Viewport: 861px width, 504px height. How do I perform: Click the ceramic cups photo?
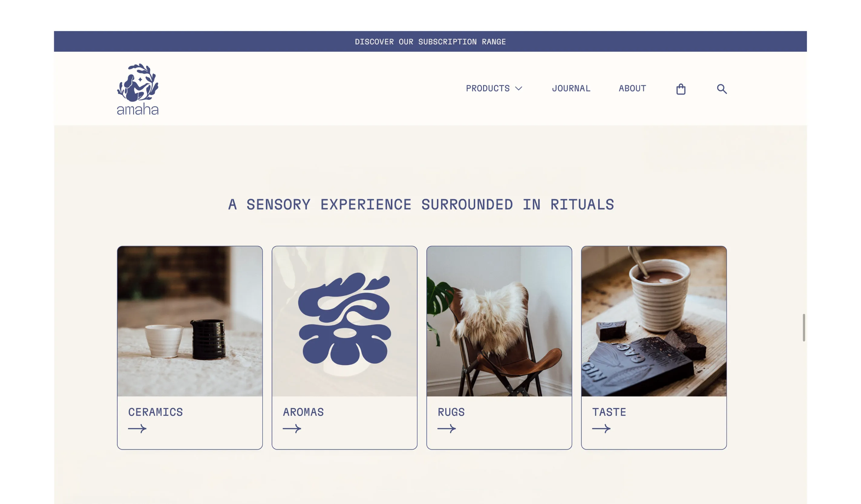190,321
